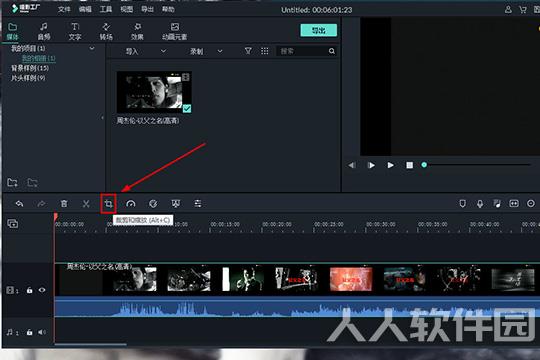Open the user account icon

508,10
